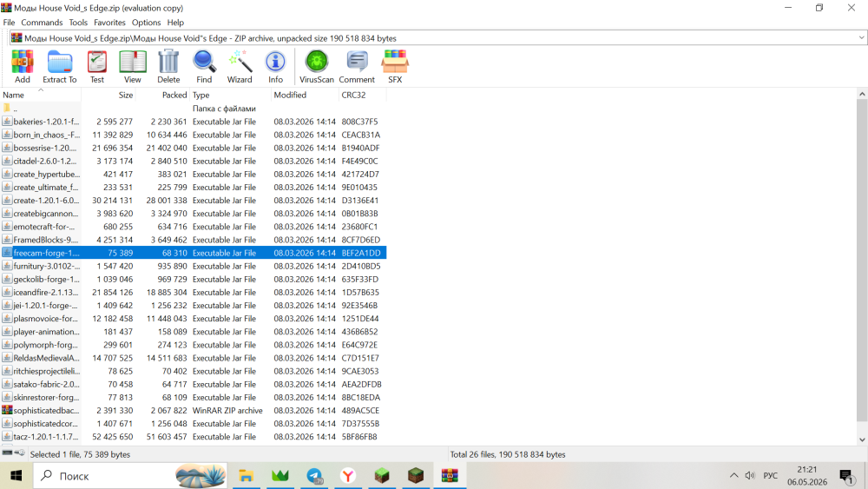
Task: Click the Delete trash can icon
Action: [x=168, y=67]
